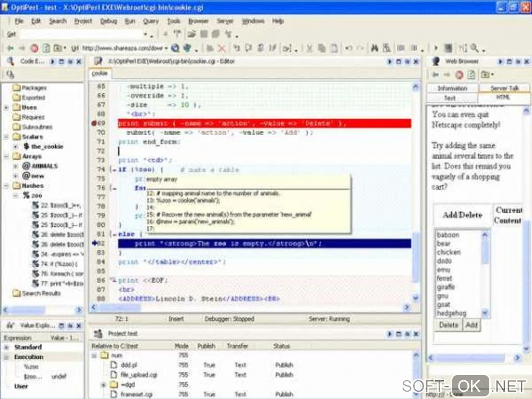Click the execution arrow at line 82
The image size is (532, 399).
[94, 243]
